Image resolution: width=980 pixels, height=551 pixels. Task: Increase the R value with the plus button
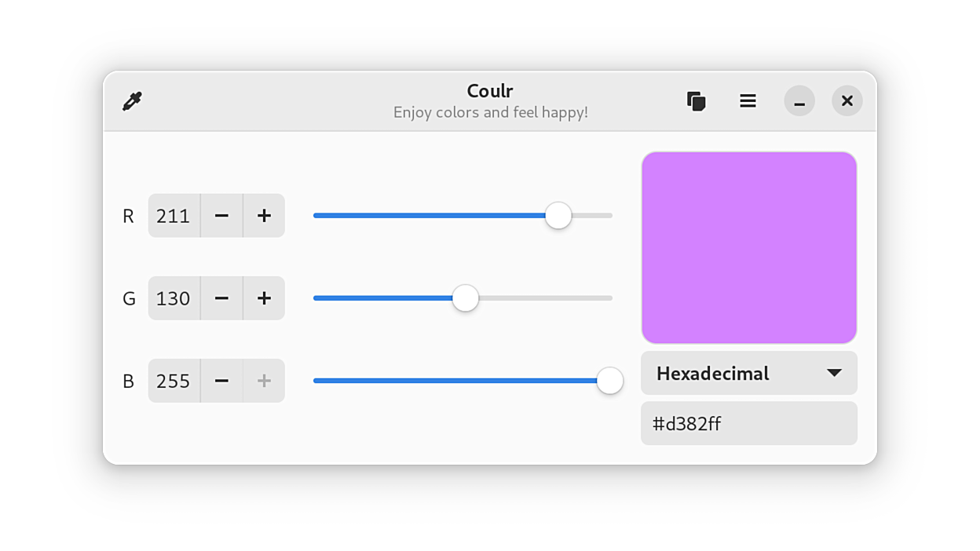click(x=264, y=215)
